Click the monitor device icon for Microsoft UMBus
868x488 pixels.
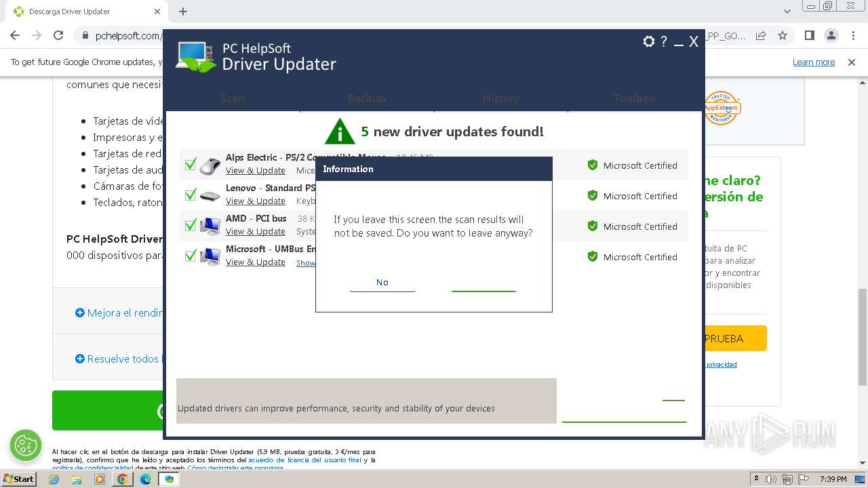click(210, 257)
